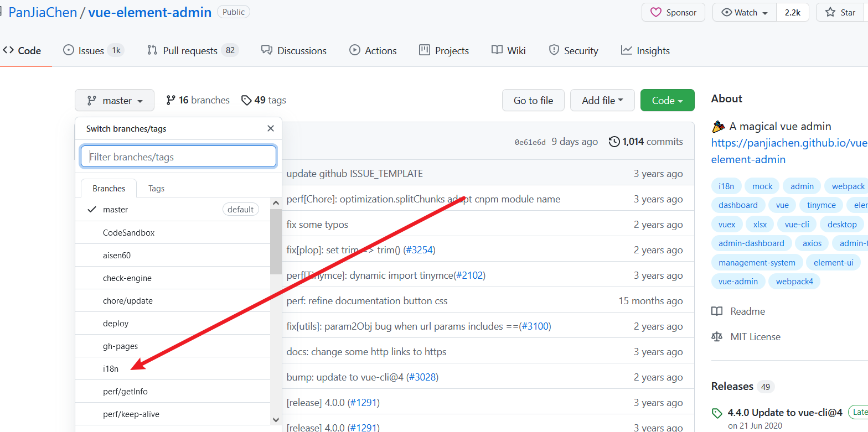The width and height of the screenshot is (868, 432).
Task: Open the panjiachen.github.io website link
Action: [789, 151]
